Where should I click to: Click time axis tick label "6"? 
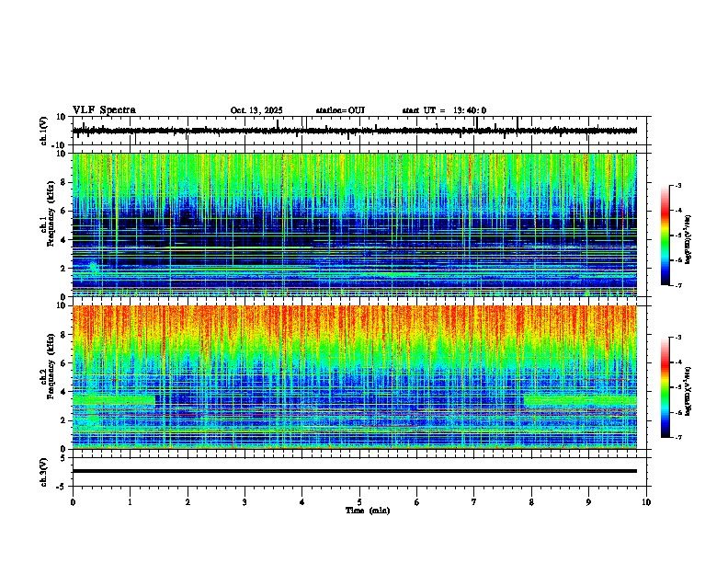[x=417, y=502]
